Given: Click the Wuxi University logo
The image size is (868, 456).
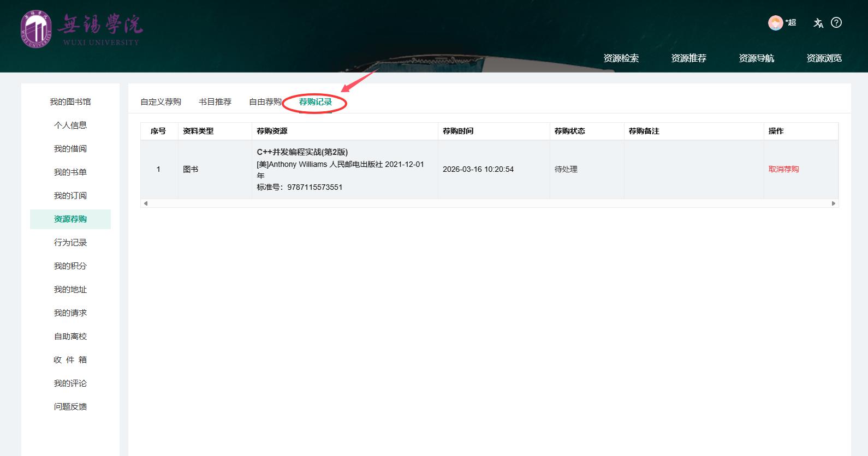Looking at the screenshot, I should [81, 29].
